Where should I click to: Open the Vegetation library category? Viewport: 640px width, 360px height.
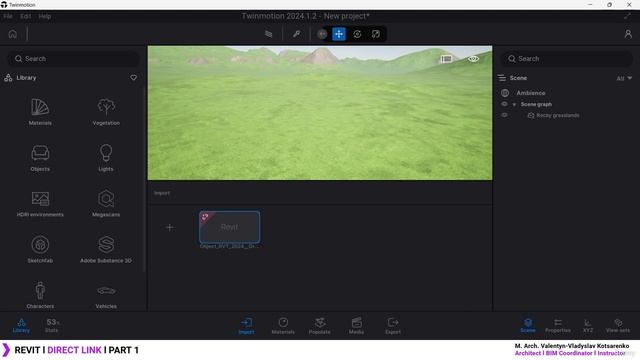coord(106,111)
